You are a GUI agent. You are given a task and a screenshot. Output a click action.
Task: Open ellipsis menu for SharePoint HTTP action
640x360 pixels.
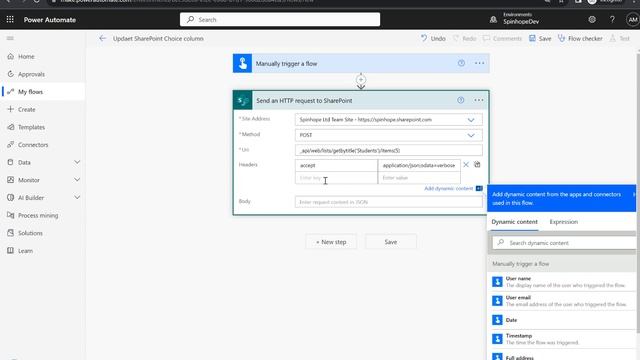pos(479,100)
